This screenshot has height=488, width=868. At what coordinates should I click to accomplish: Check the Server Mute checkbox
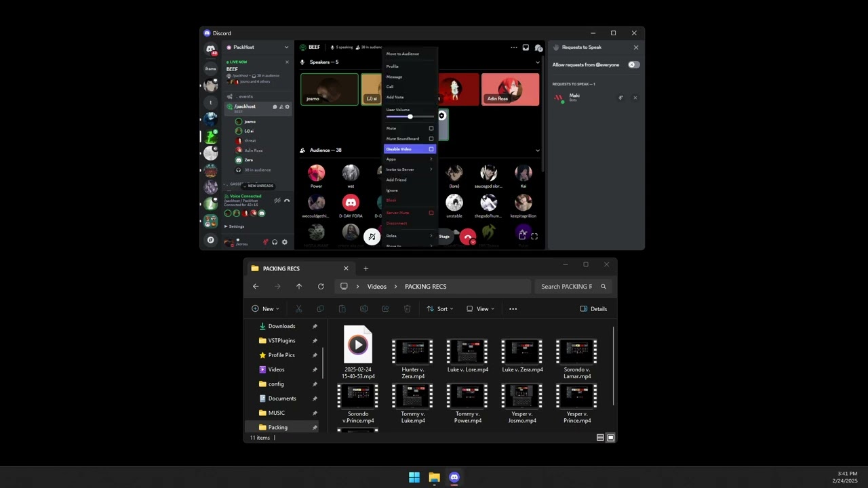(x=431, y=213)
